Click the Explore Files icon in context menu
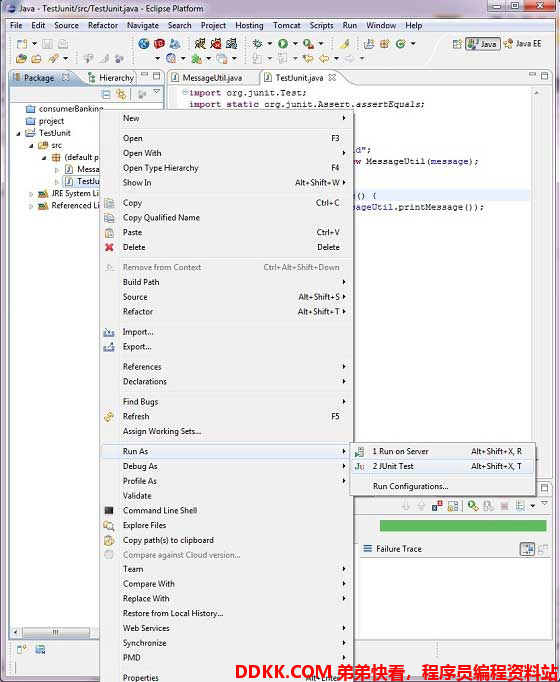Image resolution: width=560 pixels, height=682 pixels. coord(109,525)
